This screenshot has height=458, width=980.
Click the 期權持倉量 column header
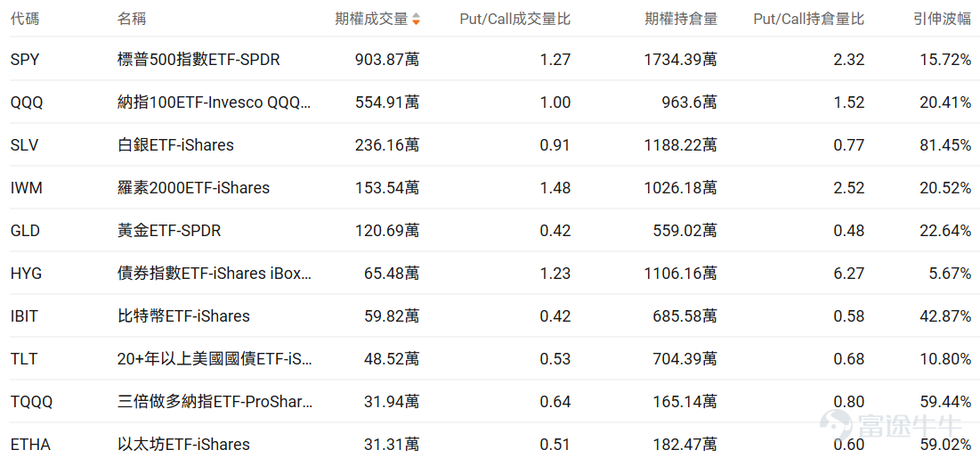pos(681,20)
